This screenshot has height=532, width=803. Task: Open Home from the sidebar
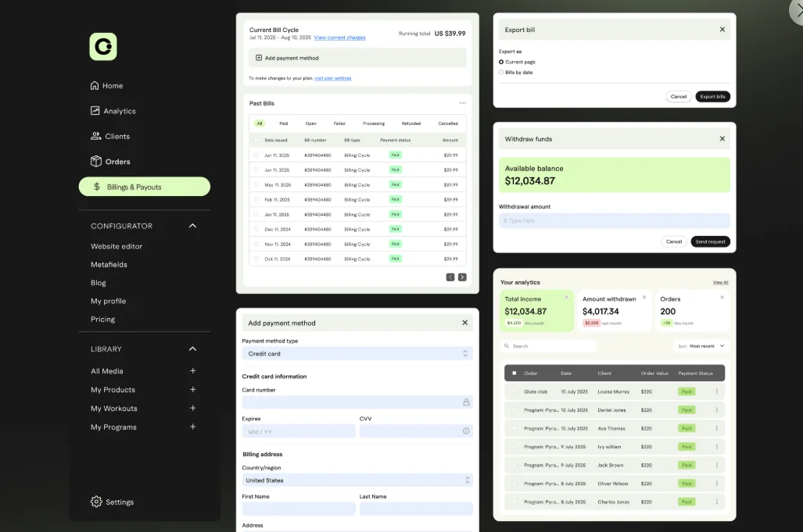[x=106, y=85]
